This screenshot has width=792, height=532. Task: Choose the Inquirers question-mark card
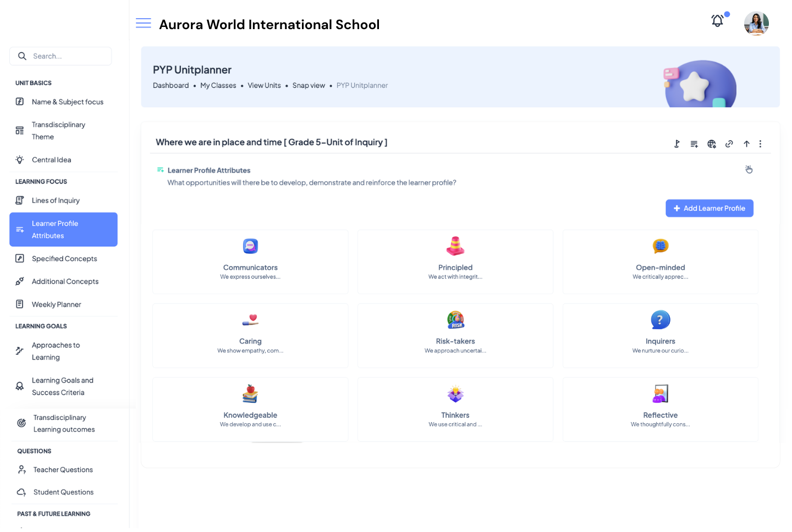pos(660,335)
